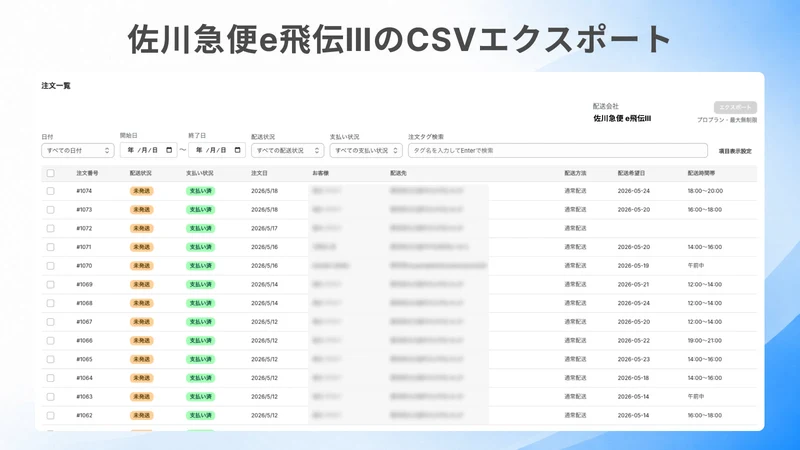Check the box for order #1068
800x450 pixels.
(51, 303)
